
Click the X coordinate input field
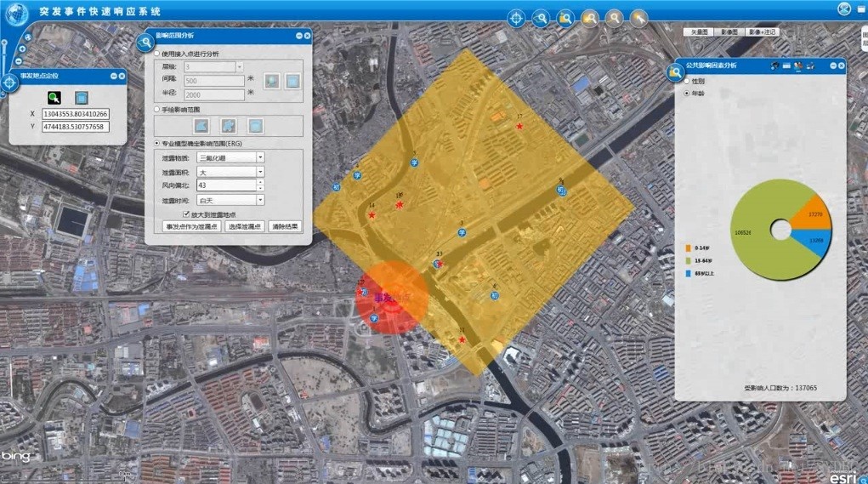[x=76, y=114]
